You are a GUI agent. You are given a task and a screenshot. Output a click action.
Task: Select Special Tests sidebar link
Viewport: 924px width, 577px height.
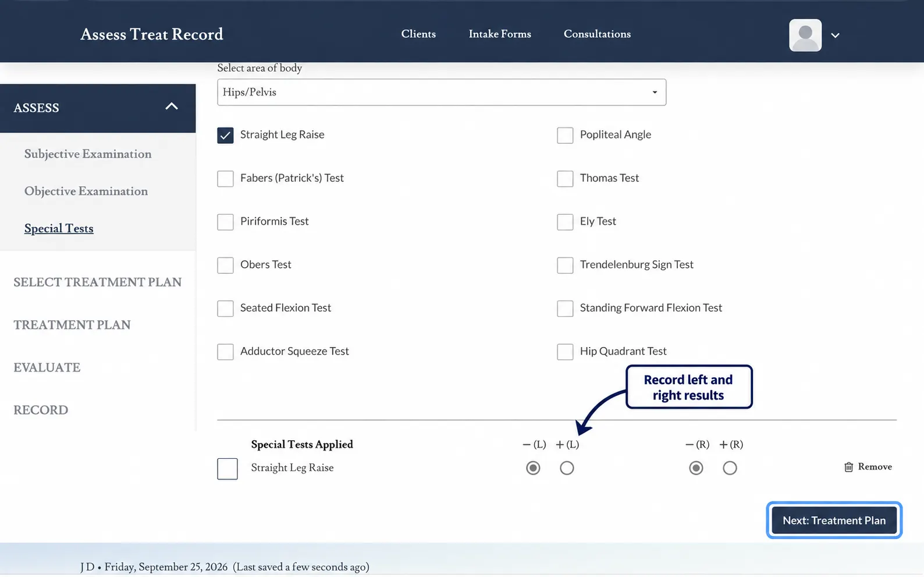tap(59, 228)
